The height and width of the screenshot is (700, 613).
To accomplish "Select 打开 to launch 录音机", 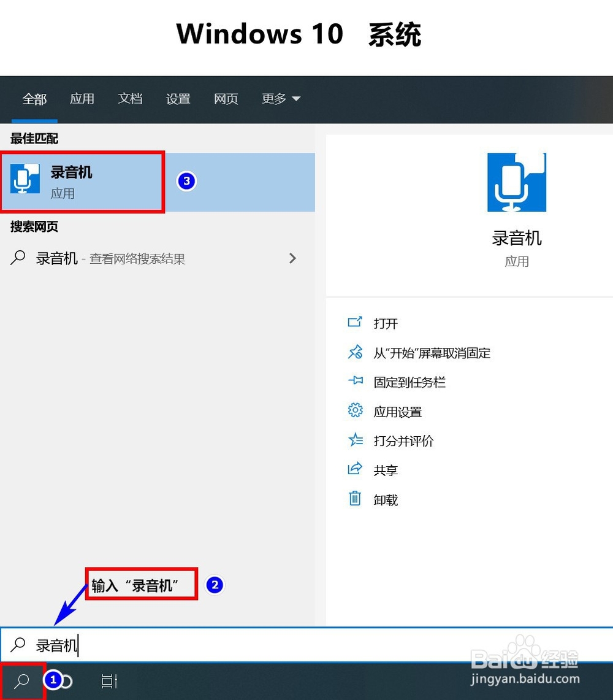I will [386, 323].
